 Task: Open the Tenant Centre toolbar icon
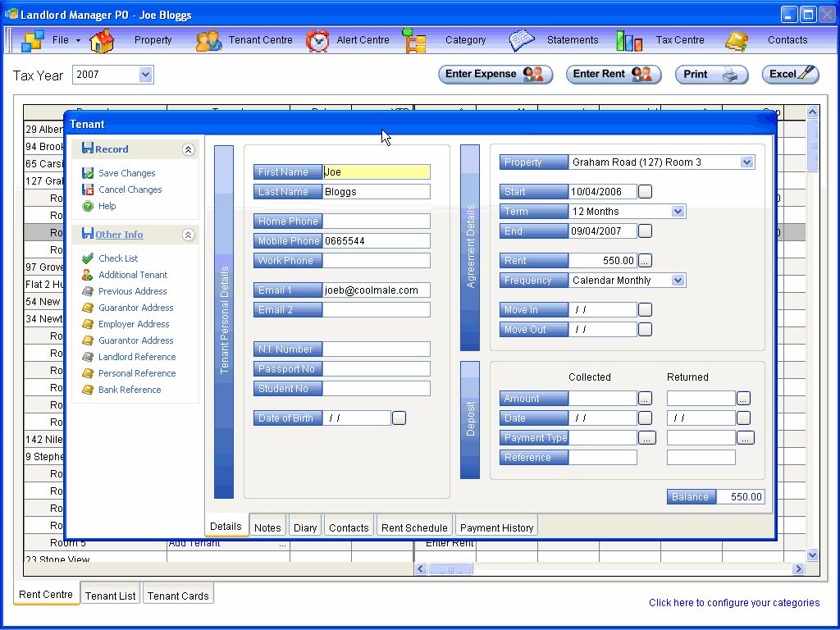(208, 40)
